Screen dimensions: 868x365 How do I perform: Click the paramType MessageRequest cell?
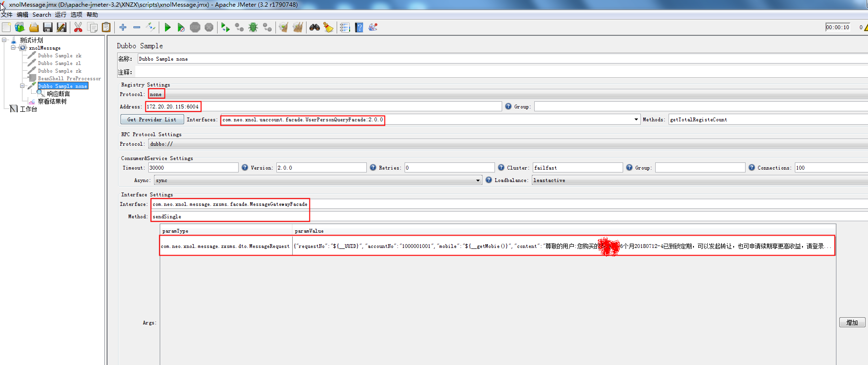(x=226, y=246)
